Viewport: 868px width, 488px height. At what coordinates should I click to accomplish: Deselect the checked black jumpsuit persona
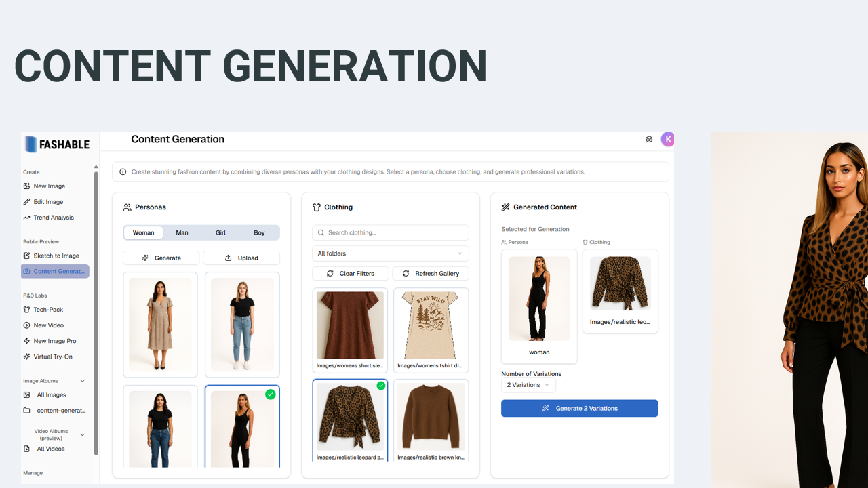242,427
